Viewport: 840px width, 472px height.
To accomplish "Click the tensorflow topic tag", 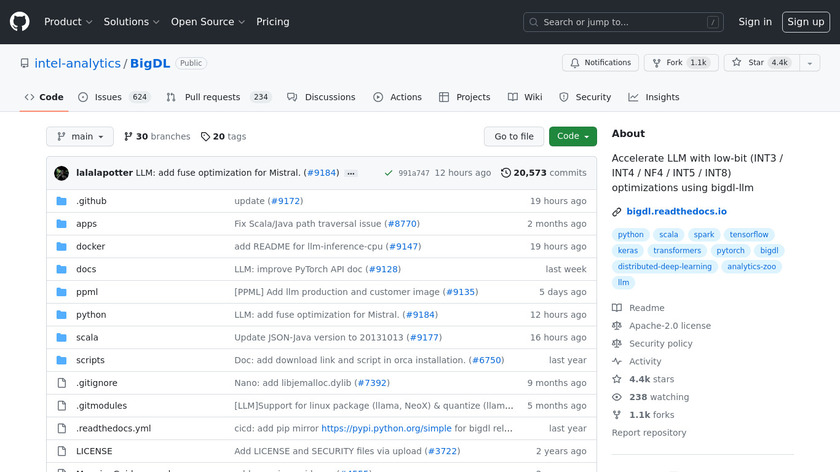I will (x=748, y=235).
